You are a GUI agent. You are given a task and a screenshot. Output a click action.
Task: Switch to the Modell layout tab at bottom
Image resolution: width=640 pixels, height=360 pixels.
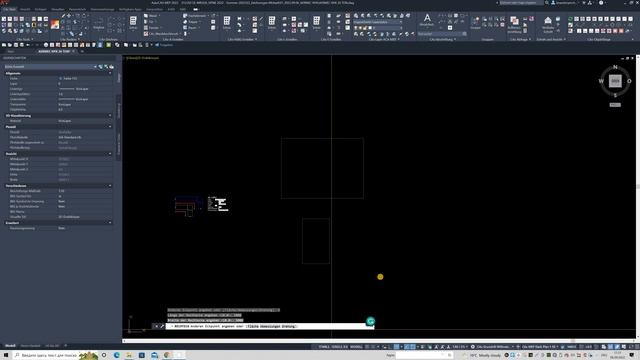click(x=10, y=346)
